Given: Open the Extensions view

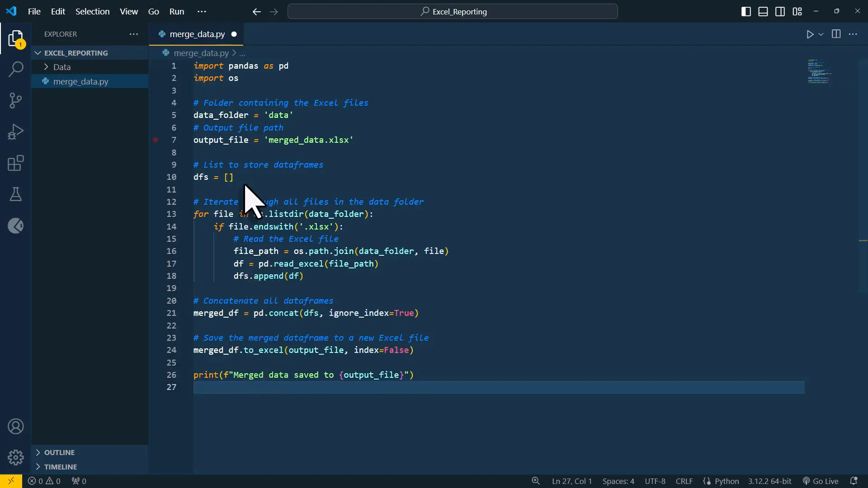Looking at the screenshot, I should (x=16, y=163).
